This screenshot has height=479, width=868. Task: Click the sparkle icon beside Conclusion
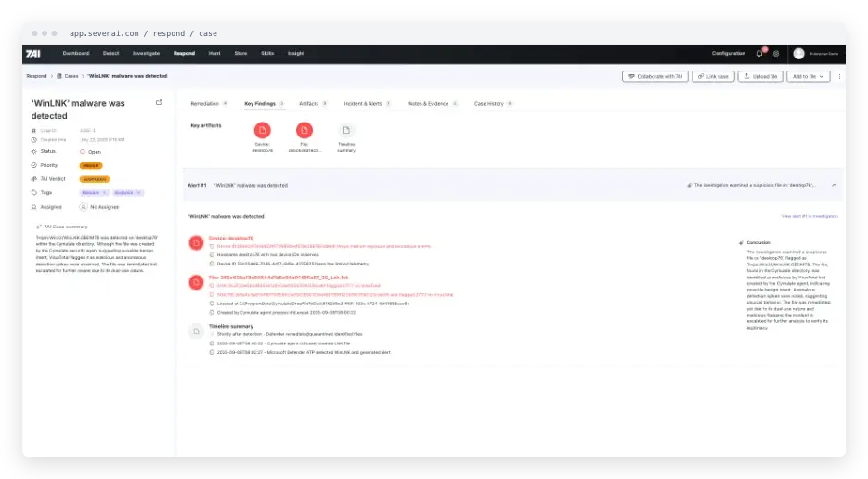741,242
